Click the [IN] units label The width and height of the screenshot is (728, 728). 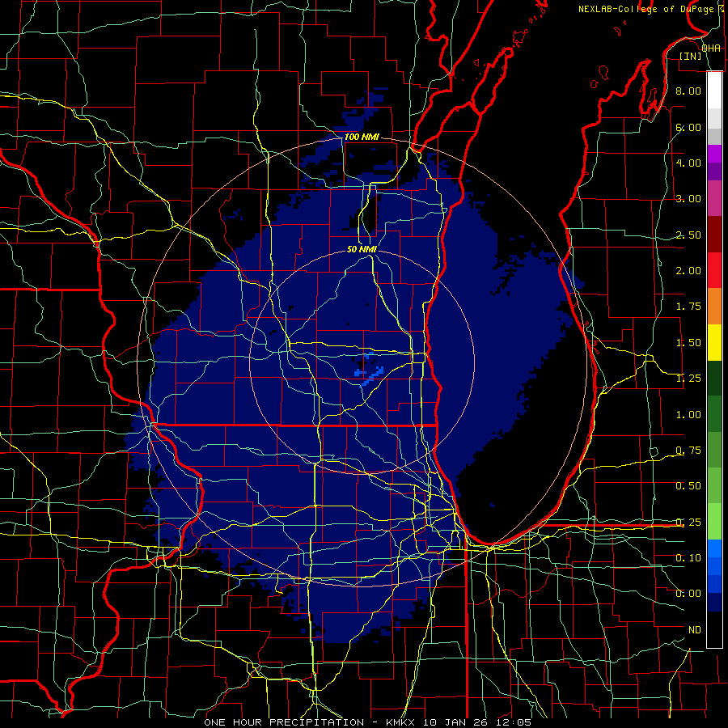point(691,56)
